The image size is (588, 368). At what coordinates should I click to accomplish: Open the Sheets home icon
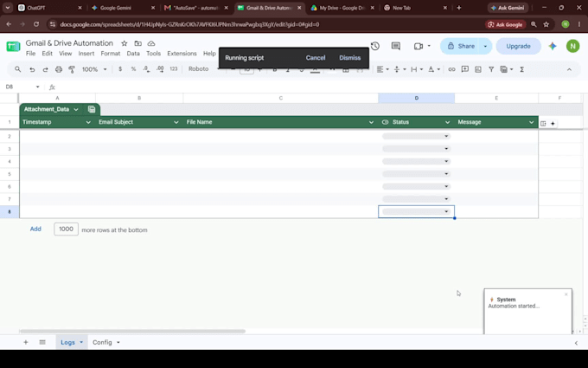click(13, 47)
